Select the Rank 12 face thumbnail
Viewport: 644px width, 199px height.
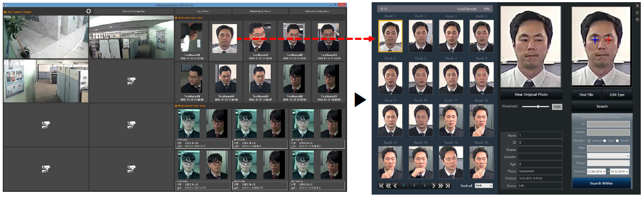(x=482, y=120)
